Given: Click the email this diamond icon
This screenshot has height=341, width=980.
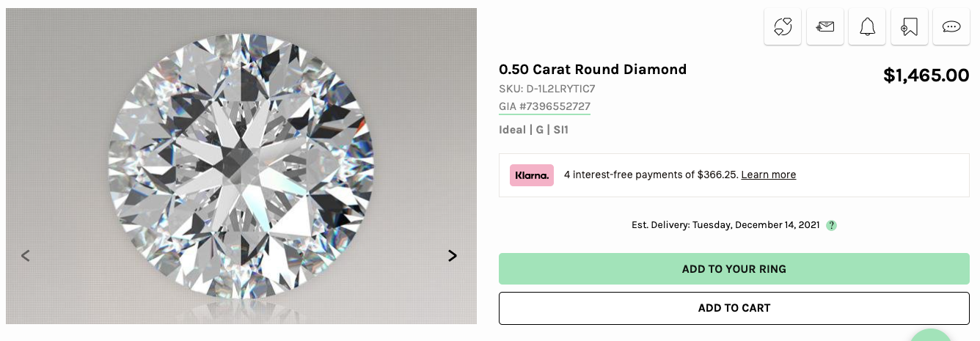Looking at the screenshot, I should 825,27.
